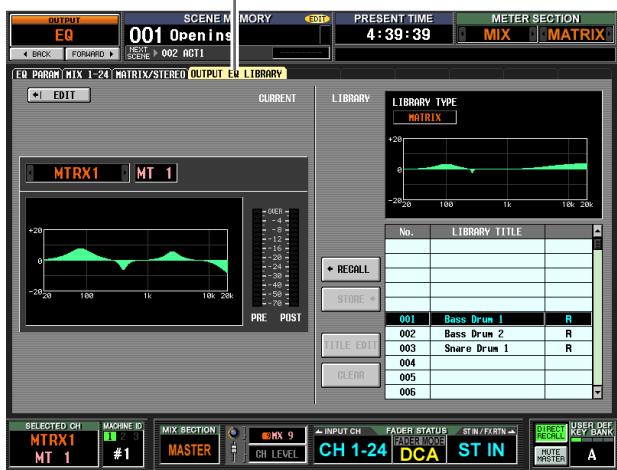Select empty library row 005
This screenshot has width=617, height=470.
[488, 377]
